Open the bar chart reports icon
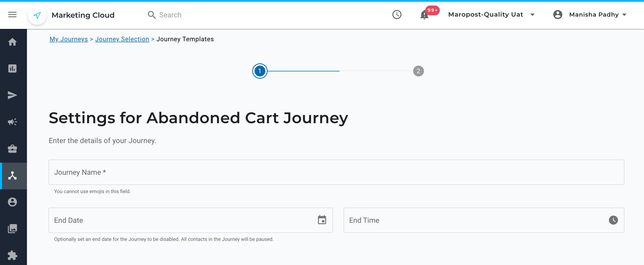This screenshot has height=265, width=644. click(12, 68)
